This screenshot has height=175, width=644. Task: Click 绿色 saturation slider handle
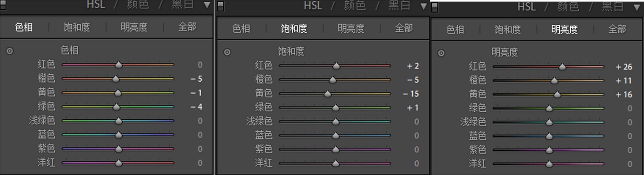tap(335, 108)
